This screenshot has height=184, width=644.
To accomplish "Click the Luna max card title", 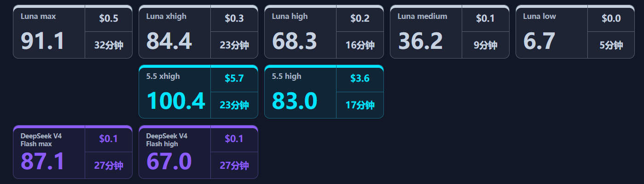I will coord(38,17).
